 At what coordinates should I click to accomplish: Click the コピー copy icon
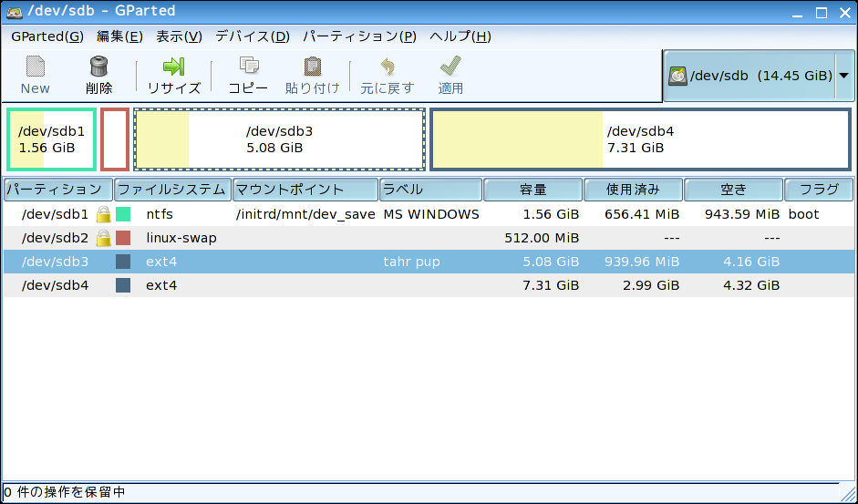248,67
